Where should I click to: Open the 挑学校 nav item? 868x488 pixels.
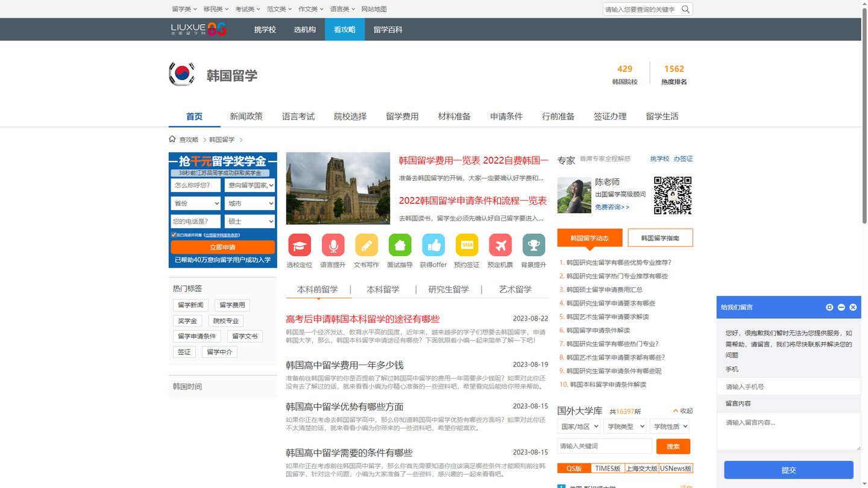pos(265,30)
